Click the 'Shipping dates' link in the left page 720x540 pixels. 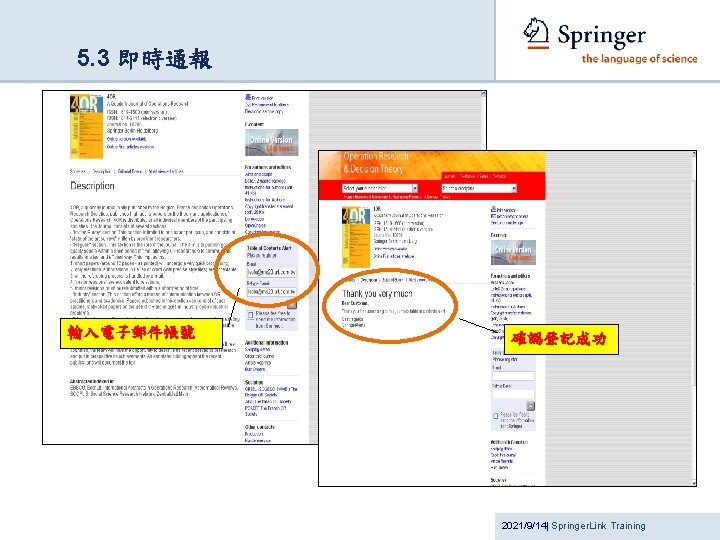258,349
